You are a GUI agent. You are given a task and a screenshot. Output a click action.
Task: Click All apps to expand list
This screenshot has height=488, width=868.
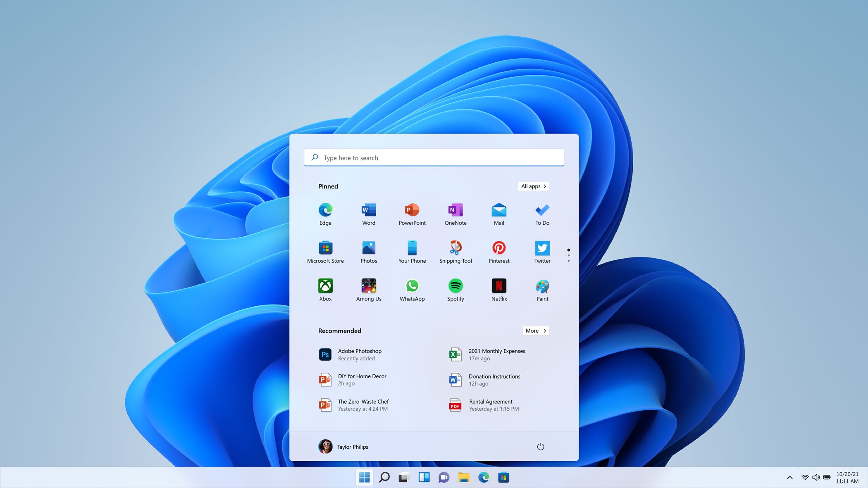[533, 186]
